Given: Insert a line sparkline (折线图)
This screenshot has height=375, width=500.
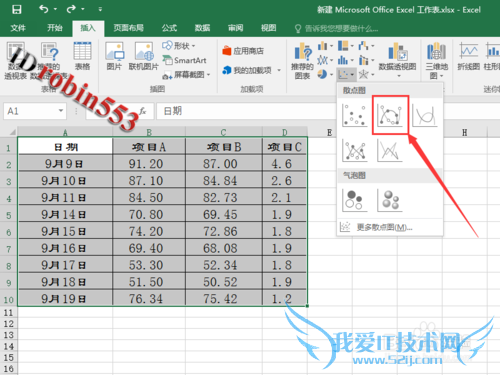Looking at the screenshot, I should click(468, 56).
